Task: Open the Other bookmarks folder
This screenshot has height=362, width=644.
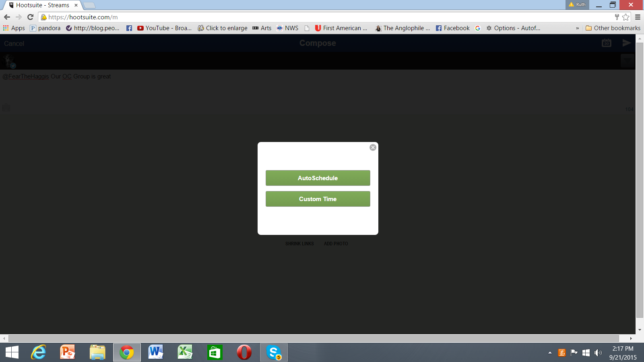Action: click(613, 28)
